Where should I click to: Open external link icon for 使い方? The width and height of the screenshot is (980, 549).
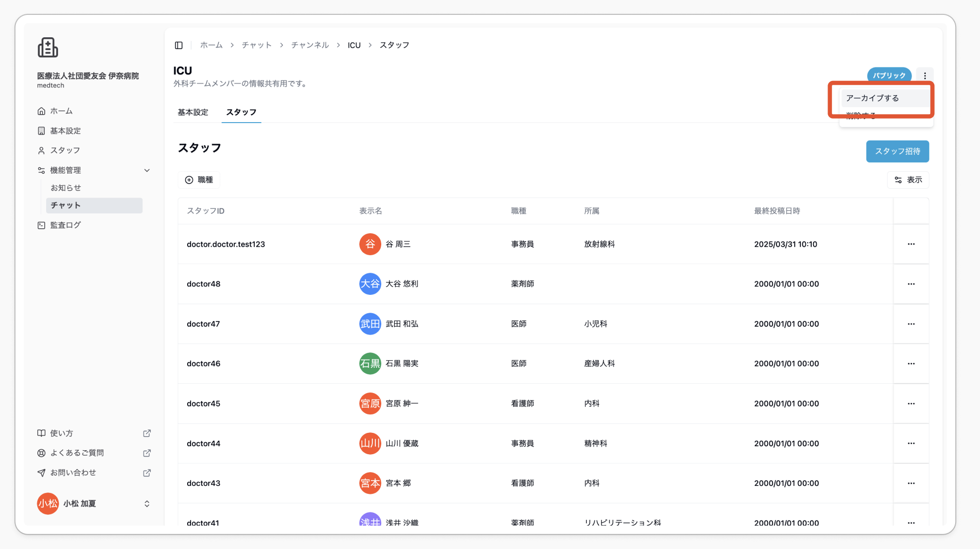(x=147, y=433)
